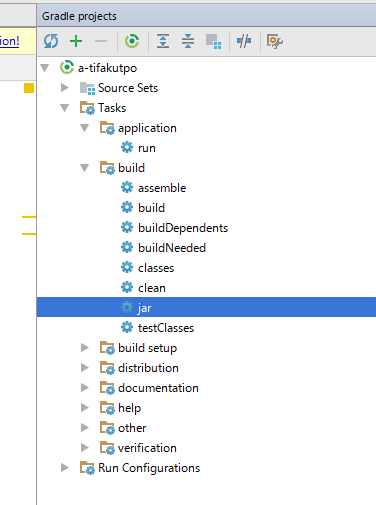Click gear icon beside assemble task

pyautogui.click(x=127, y=187)
